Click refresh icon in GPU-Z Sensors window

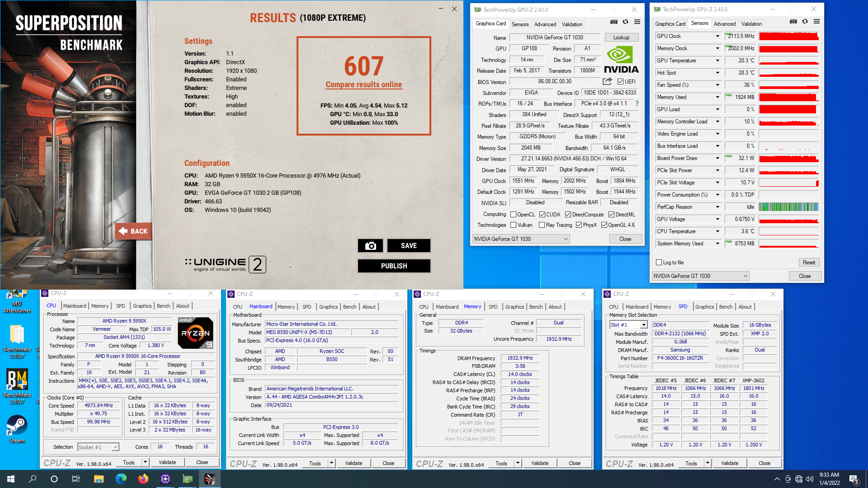[x=805, y=21]
